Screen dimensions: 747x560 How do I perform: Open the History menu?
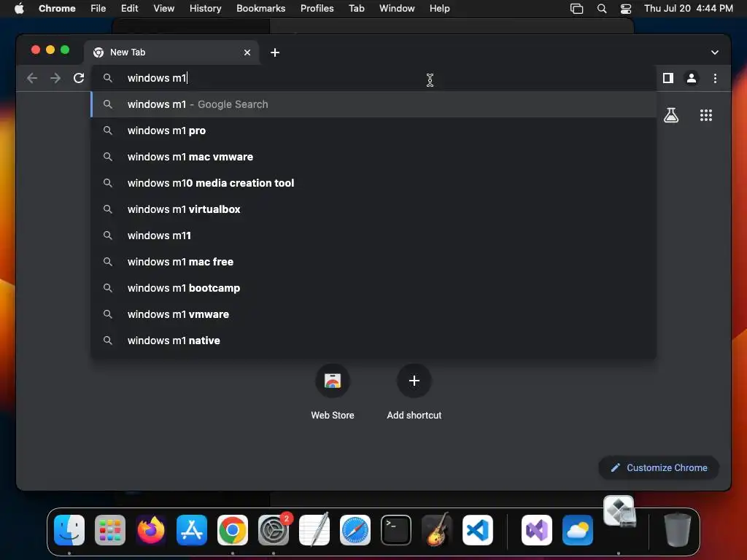205,9
